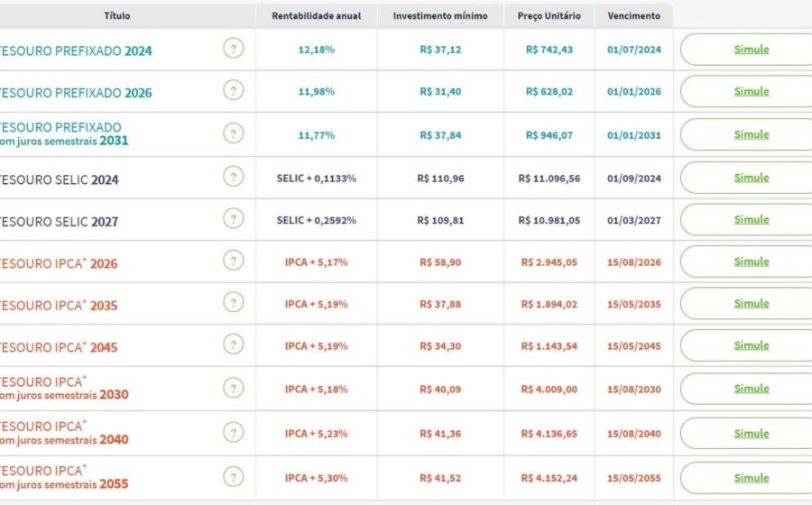
Task: Select the TESOURO SELIC 2027 title
Action: tap(59, 222)
